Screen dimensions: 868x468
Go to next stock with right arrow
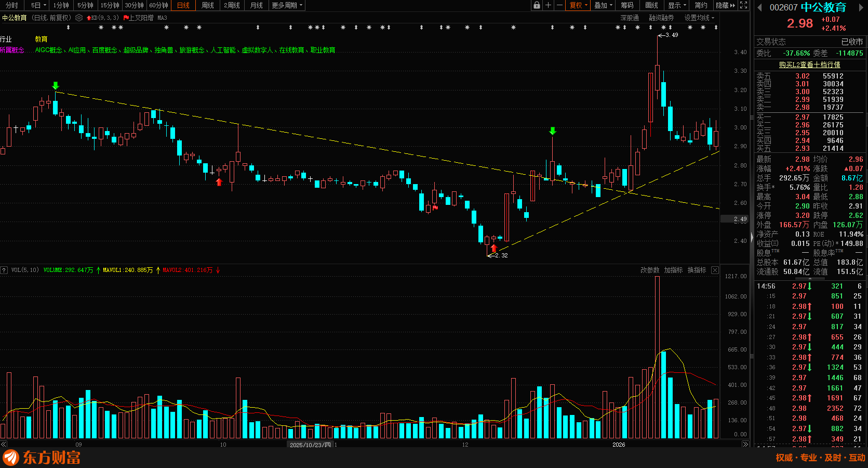tap(860, 7)
